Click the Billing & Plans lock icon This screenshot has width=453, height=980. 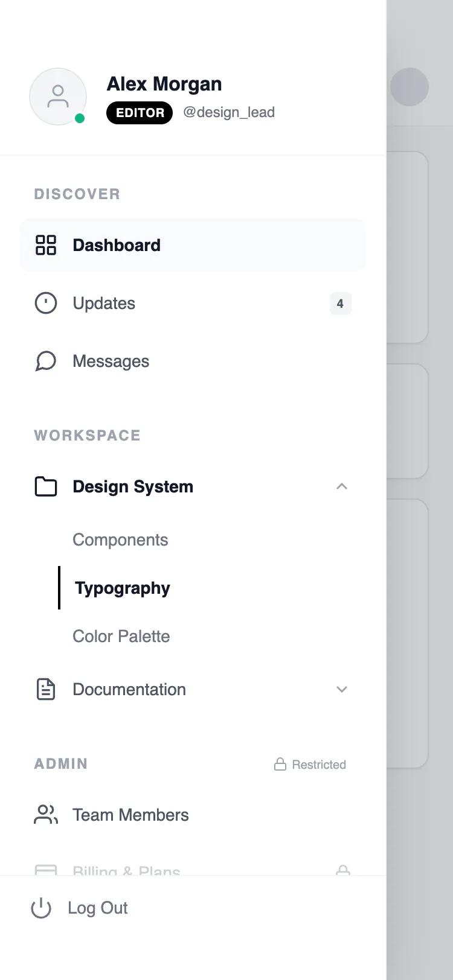click(342, 870)
